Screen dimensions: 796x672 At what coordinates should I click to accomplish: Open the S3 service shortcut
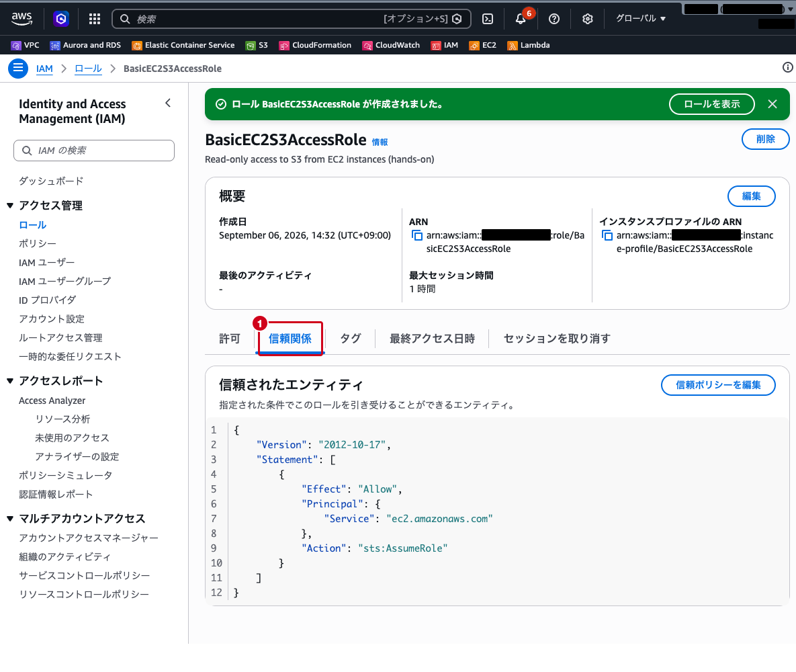click(257, 45)
